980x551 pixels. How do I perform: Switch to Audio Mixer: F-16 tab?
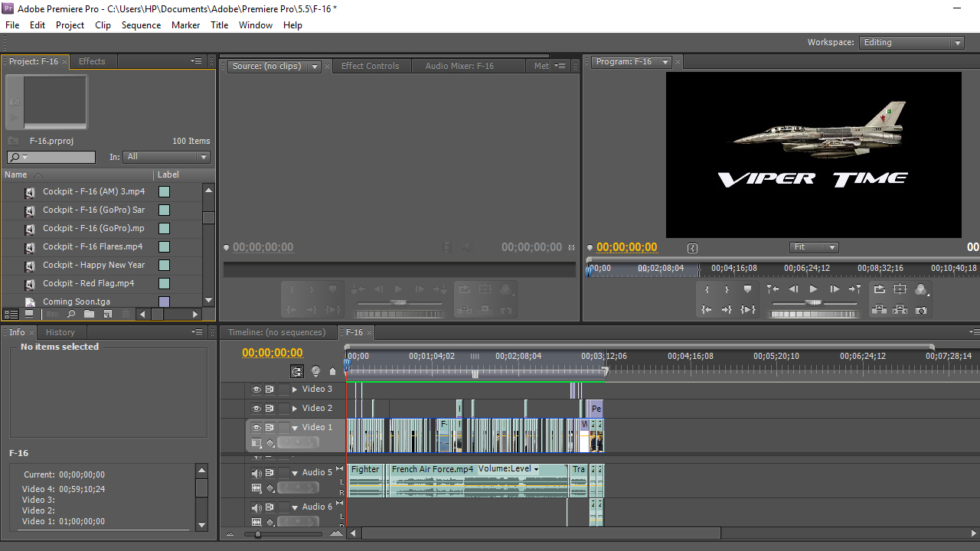(x=459, y=66)
